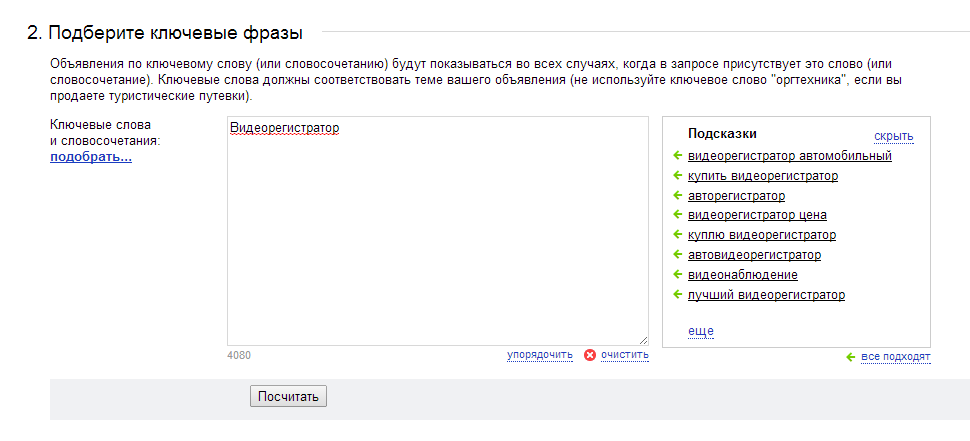Sort keywords with упорядочить link
Screen dimensions: 970x441
coord(539,355)
